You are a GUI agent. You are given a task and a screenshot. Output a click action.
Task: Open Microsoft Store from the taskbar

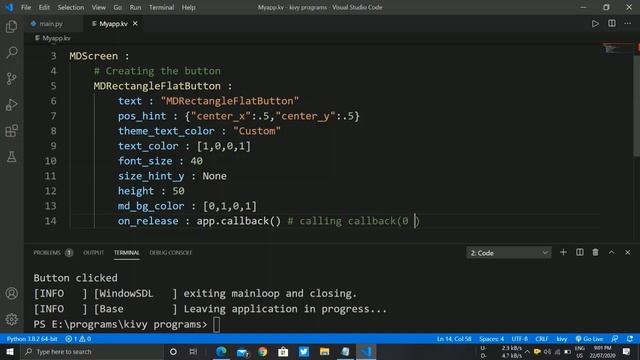tap(283, 351)
